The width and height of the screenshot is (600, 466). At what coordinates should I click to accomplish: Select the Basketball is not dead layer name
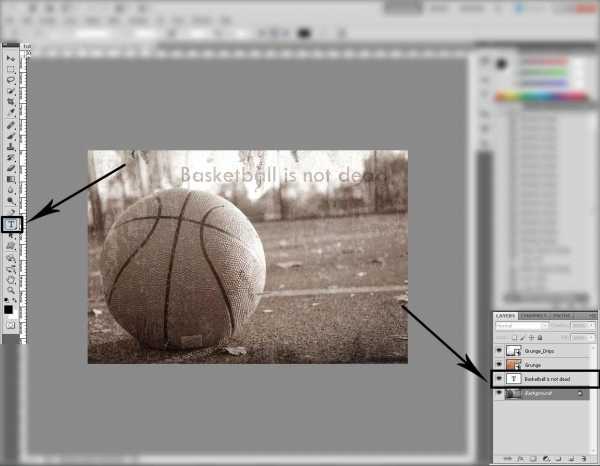pos(547,379)
